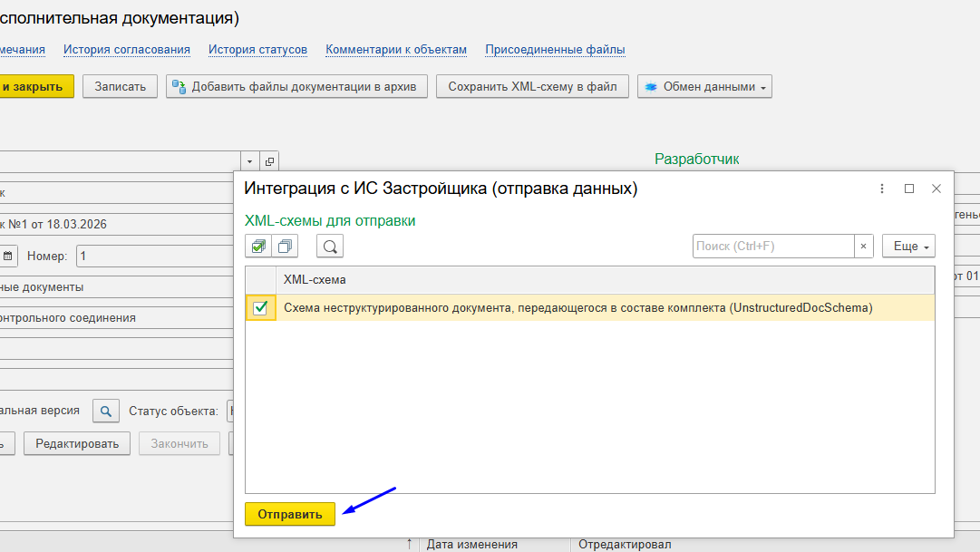Click the calendar date picker icon

(x=7, y=257)
